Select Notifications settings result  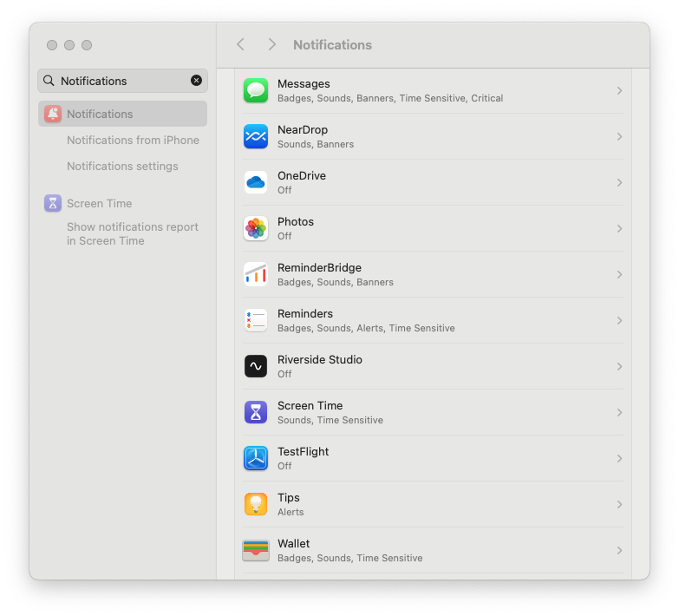122,166
